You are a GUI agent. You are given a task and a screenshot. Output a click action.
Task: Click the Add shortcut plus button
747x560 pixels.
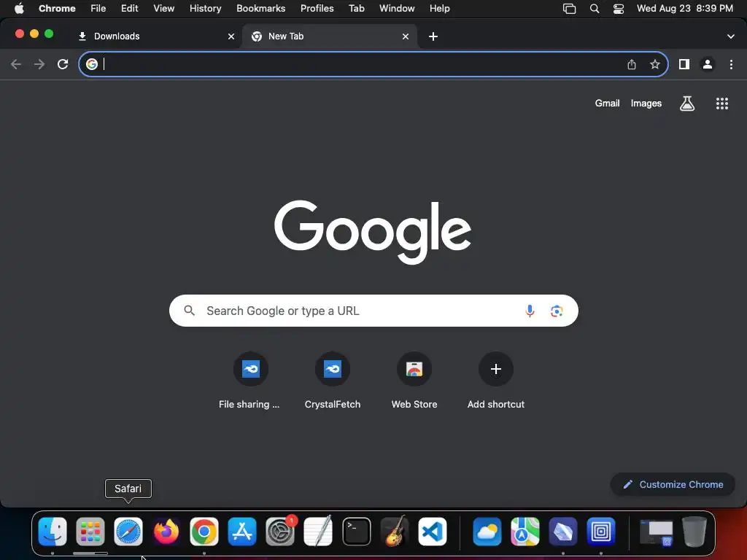point(496,369)
